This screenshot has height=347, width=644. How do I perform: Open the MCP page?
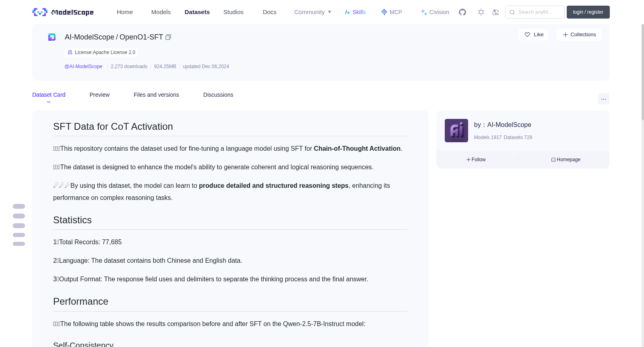[x=391, y=12]
